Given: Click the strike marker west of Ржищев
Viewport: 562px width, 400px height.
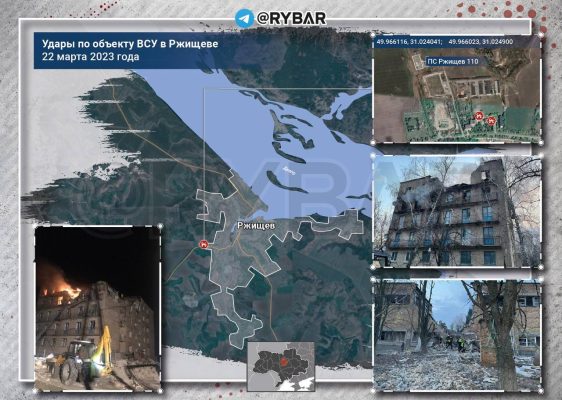Looking at the screenshot, I should [x=204, y=244].
